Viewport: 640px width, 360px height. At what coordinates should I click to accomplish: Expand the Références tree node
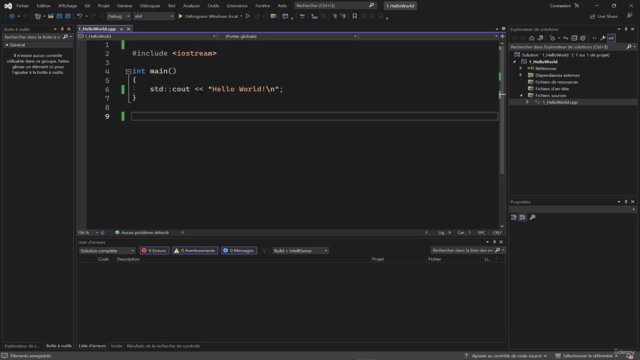point(521,69)
